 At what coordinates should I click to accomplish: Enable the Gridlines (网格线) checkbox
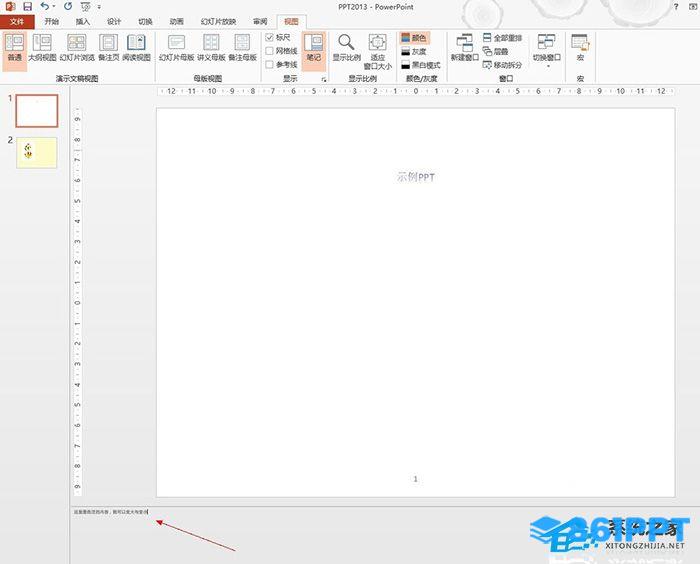(x=270, y=51)
